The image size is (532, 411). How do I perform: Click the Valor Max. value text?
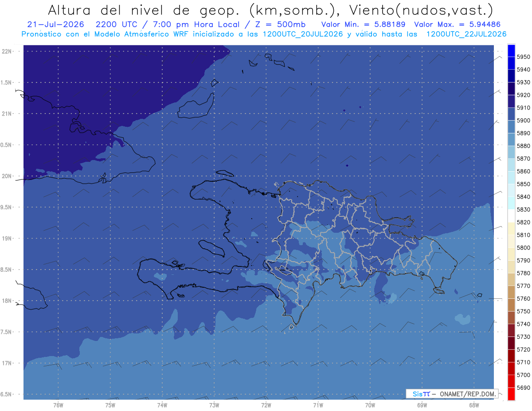[460, 24]
